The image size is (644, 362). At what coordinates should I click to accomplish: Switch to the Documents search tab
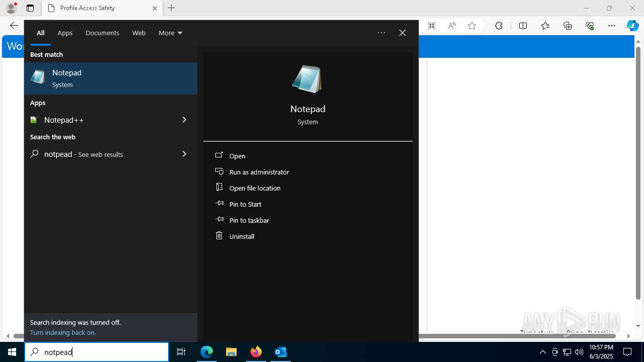click(102, 33)
